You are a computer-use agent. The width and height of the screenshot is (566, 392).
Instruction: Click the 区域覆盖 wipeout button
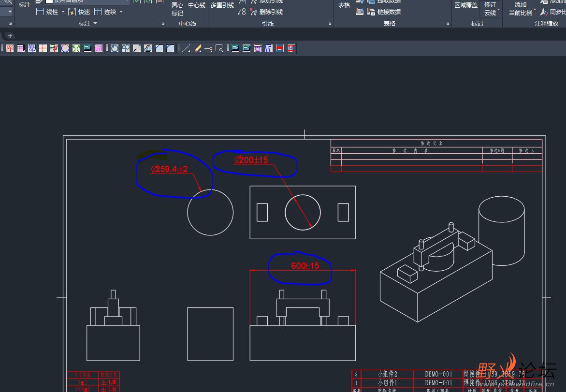click(x=466, y=5)
